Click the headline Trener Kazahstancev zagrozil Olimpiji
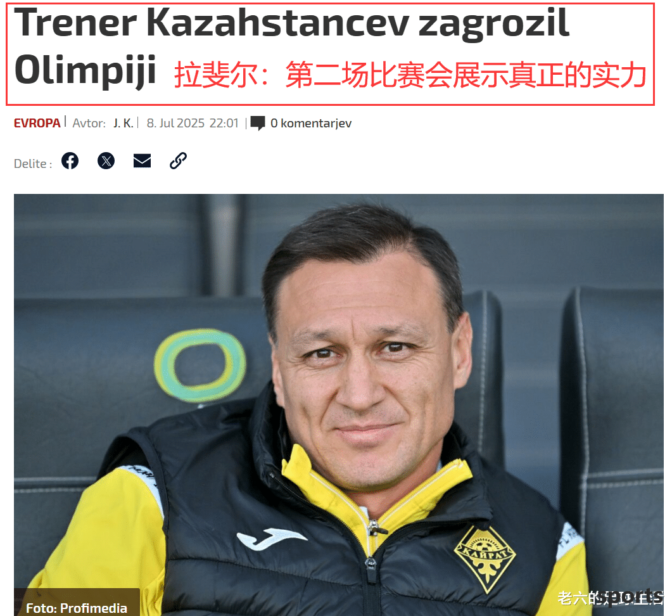672x616 pixels. coord(291,45)
